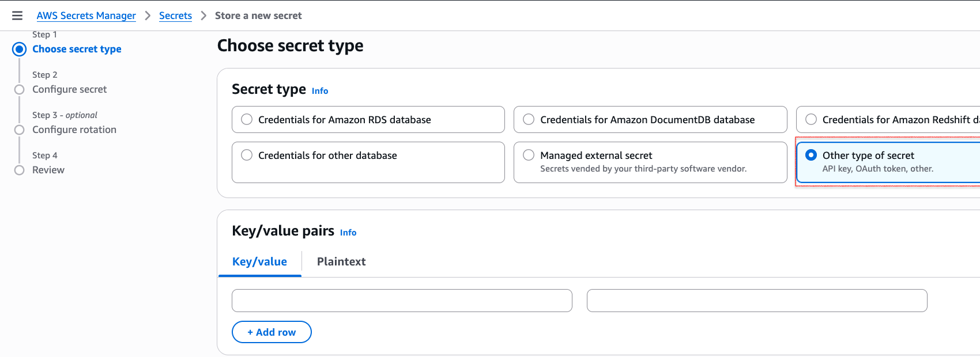This screenshot has width=980, height=357.
Task: Select Credentials for Amazon DocumentDB database
Action: [x=529, y=119]
